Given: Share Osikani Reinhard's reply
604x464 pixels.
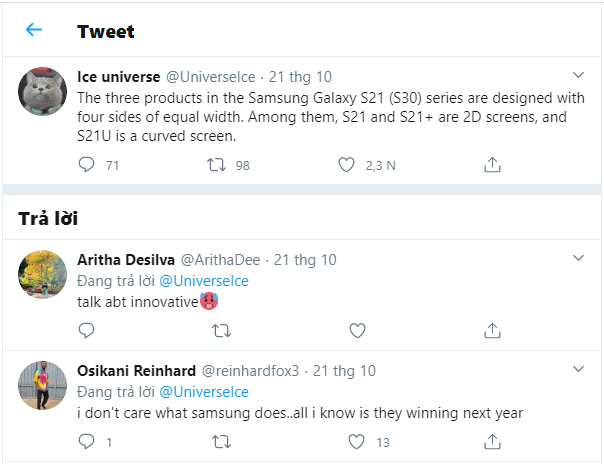Looking at the screenshot, I should pyautogui.click(x=492, y=440).
